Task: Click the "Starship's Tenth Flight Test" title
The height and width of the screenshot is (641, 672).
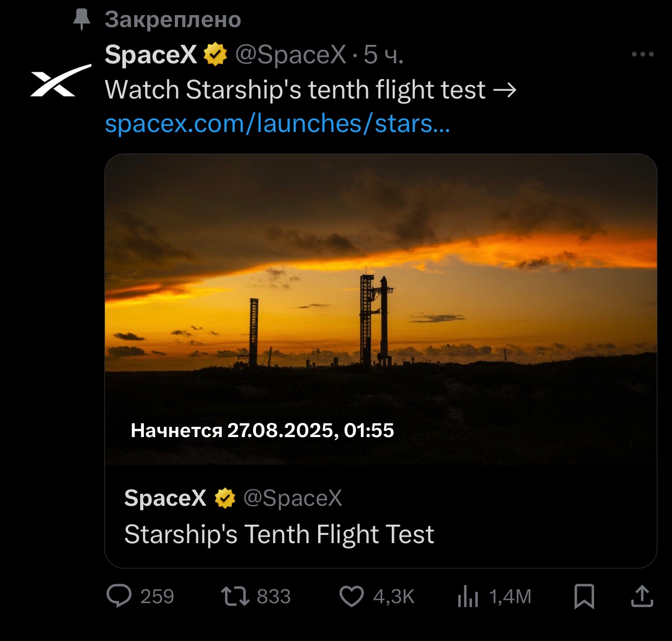Action: pyautogui.click(x=279, y=534)
